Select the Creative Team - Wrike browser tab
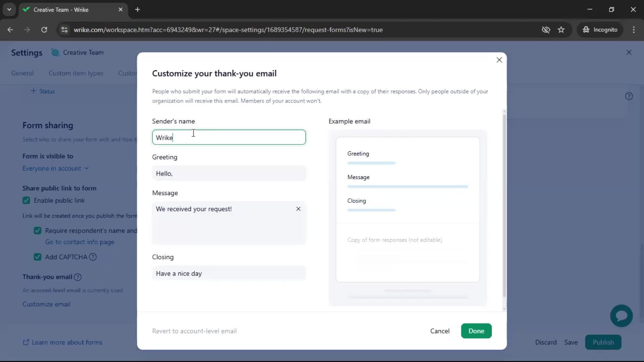Viewport: 644px width, 362px height. coord(73,10)
